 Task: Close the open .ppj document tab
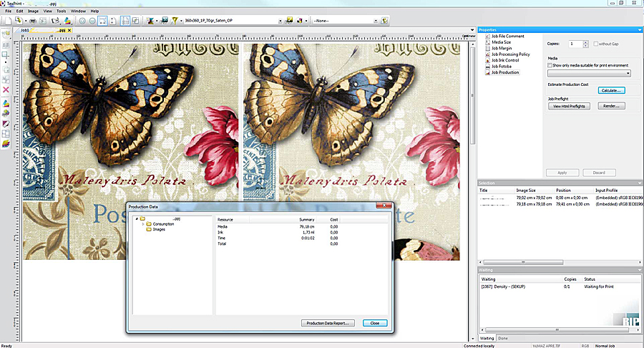pyautogui.click(x=69, y=30)
